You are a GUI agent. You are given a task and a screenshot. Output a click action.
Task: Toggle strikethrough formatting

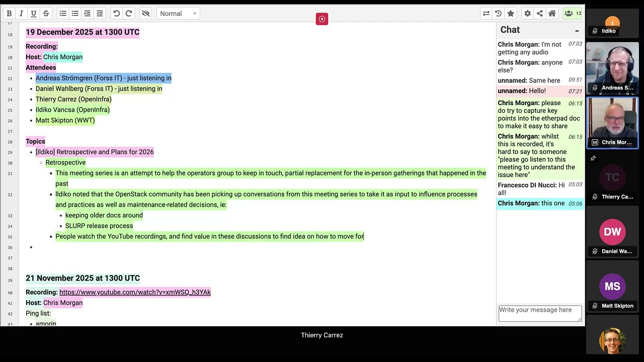click(x=46, y=14)
